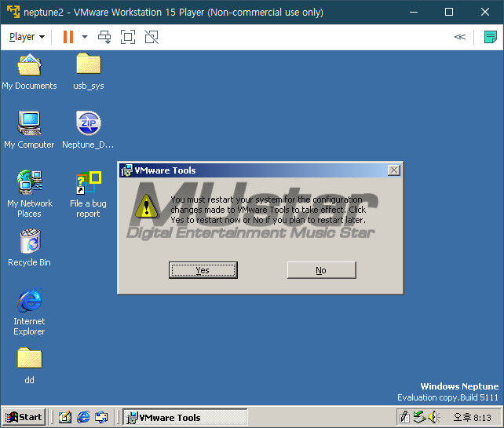Open the VMware notes panel icon
This screenshot has width=504, height=428.
(490, 37)
